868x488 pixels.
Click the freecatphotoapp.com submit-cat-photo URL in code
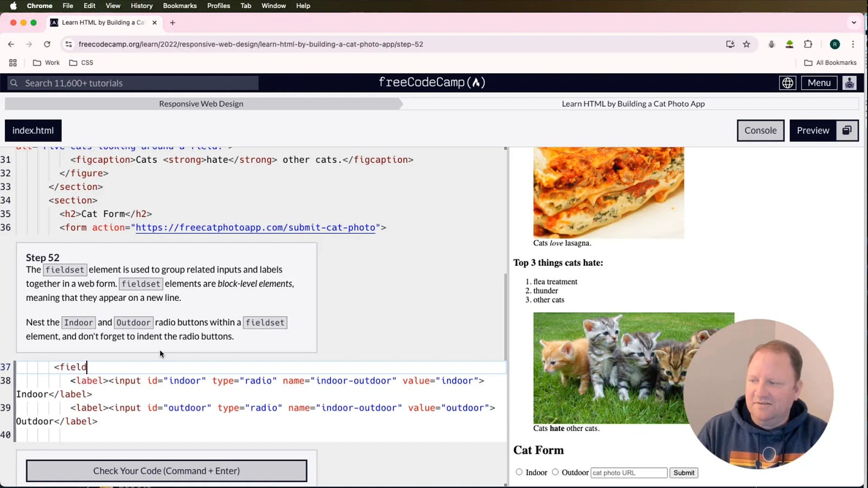[x=256, y=228]
